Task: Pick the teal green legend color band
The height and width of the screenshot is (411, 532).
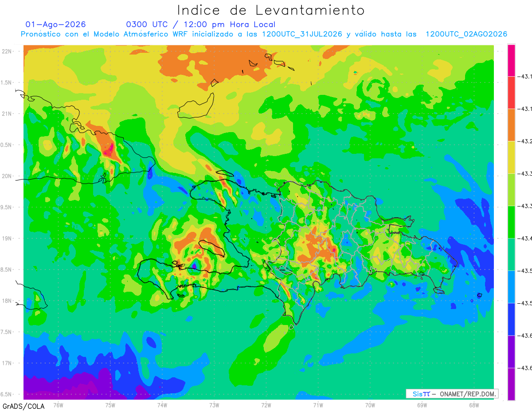Action: tap(511, 254)
